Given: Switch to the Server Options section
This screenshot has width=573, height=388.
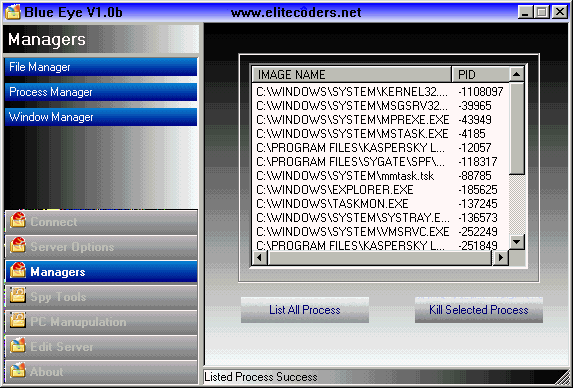Looking at the screenshot, I should pos(101,247).
